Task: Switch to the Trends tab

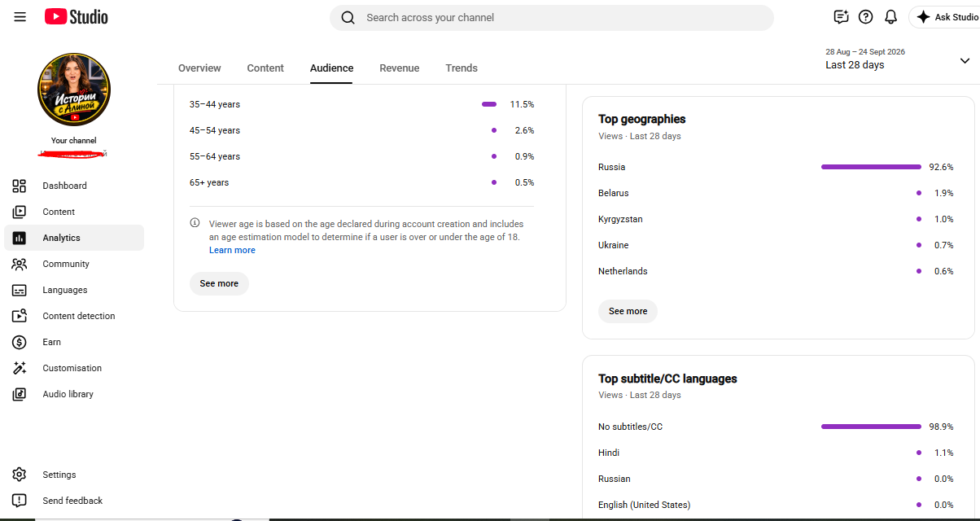Action: tap(462, 68)
